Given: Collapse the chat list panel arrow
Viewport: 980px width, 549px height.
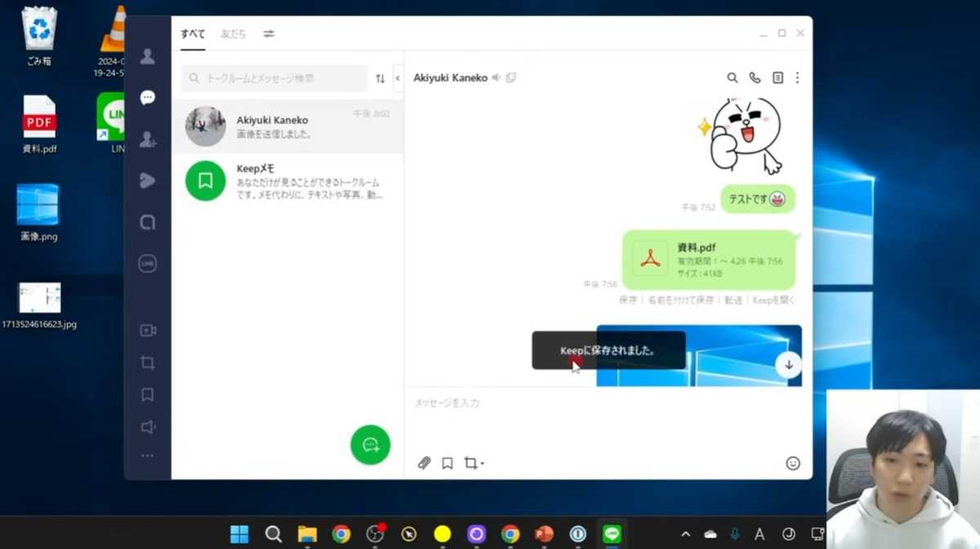Looking at the screenshot, I should click(398, 78).
